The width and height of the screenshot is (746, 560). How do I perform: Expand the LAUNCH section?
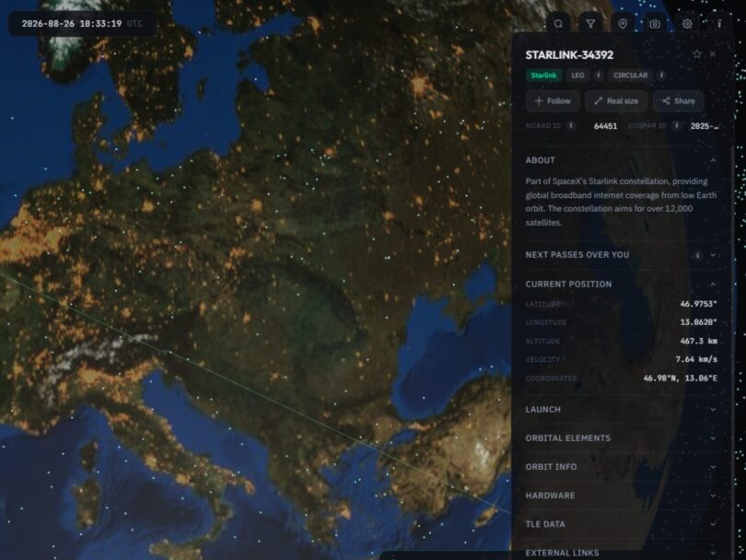click(x=621, y=410)
